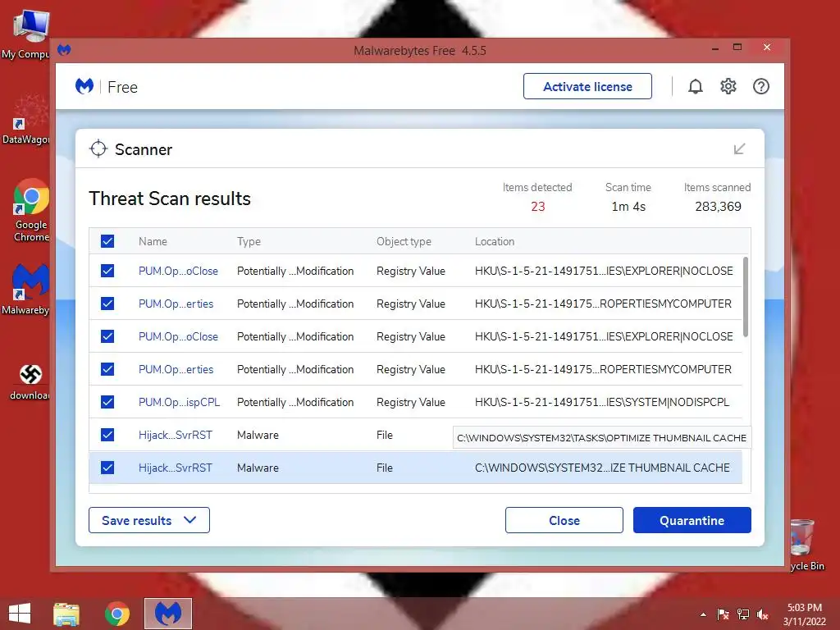Image resolution: width=840 pixels, height=630 pixels.
Task: Click the Items scanned value 283,369
Action: tap(718, 206)
